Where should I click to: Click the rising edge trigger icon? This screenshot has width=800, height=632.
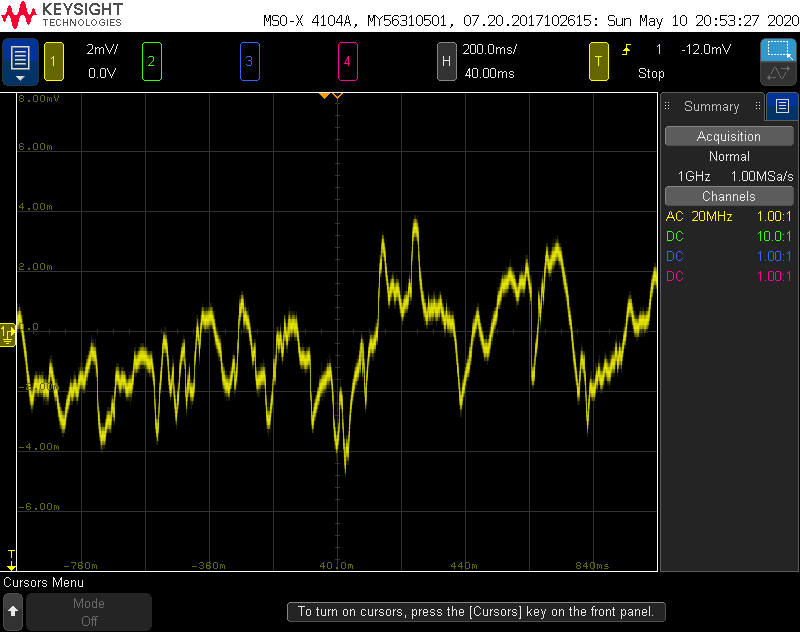pyautogui.click(x=627, y=49)
